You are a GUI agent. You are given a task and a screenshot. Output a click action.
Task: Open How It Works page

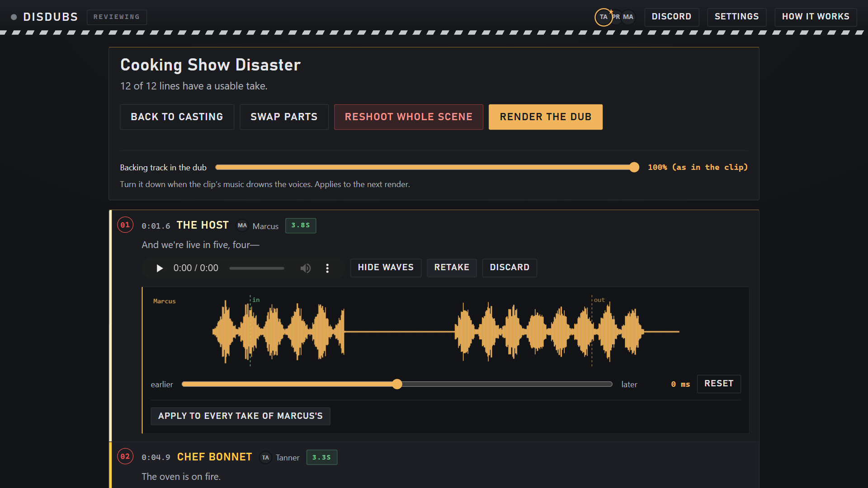(816, 17)
